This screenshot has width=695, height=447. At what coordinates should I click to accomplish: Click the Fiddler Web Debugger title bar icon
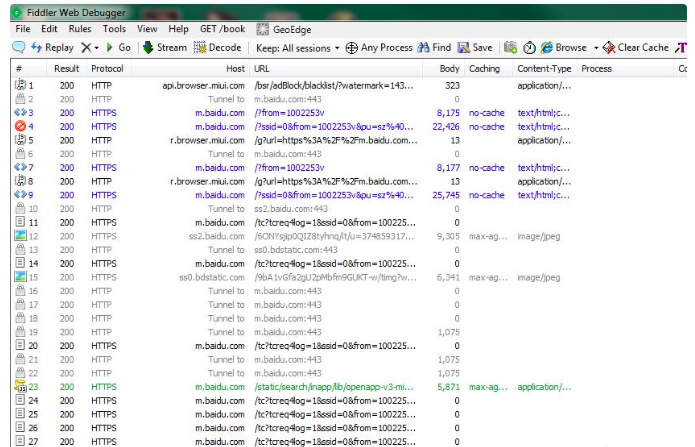coord(17,12)
